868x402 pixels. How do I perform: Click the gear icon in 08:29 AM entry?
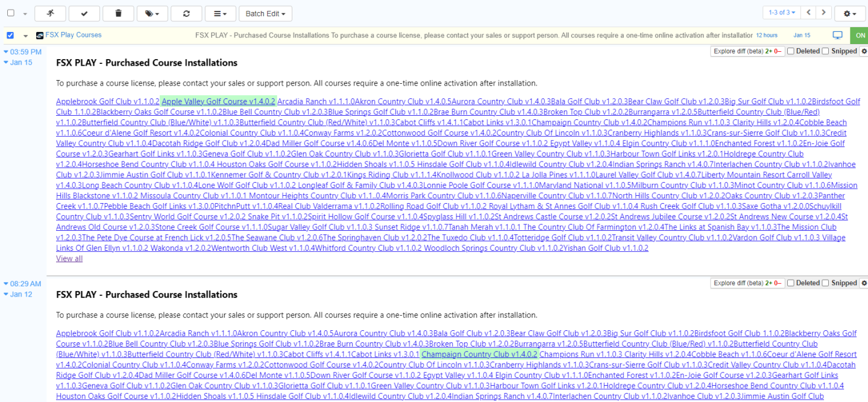point(864,283)
